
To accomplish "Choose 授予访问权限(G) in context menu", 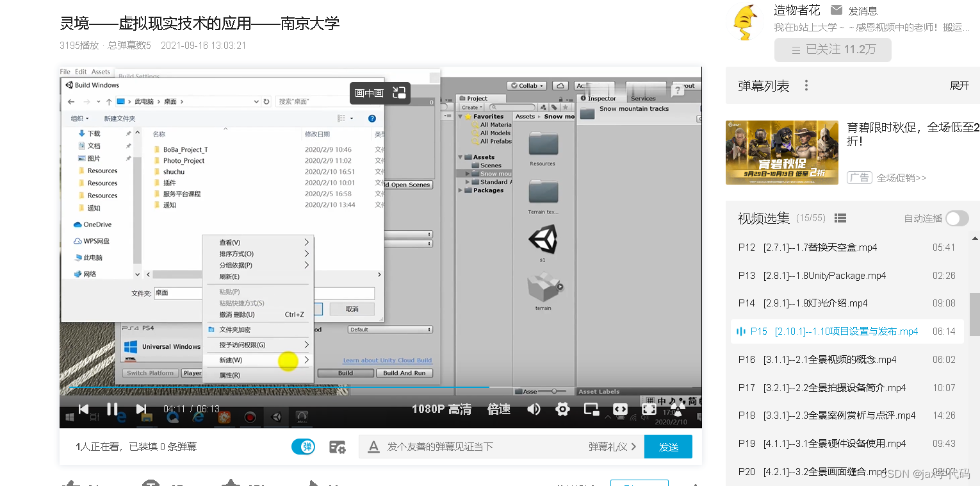I will pyautogui.click(x=257, y=345).
